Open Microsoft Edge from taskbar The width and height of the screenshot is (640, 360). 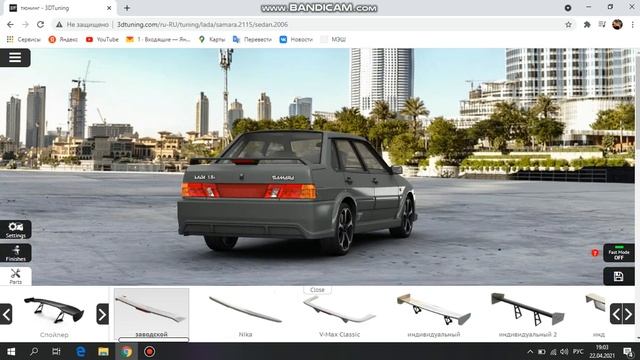(x=80, y=351)
